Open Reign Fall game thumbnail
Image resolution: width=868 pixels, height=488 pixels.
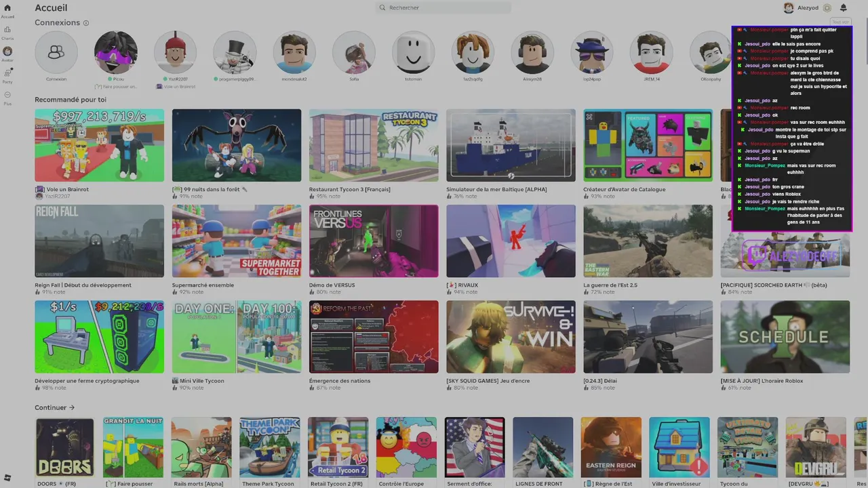coord(100,241)
